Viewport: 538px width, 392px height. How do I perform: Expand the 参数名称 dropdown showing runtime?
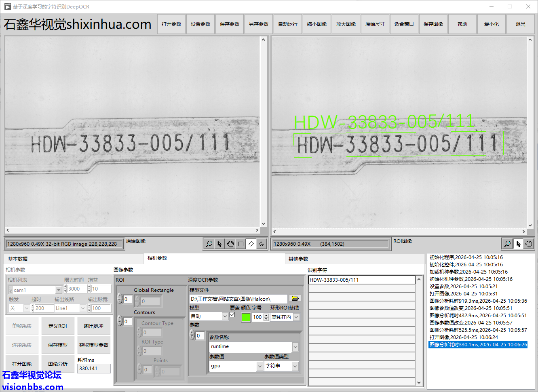[295, 346]
